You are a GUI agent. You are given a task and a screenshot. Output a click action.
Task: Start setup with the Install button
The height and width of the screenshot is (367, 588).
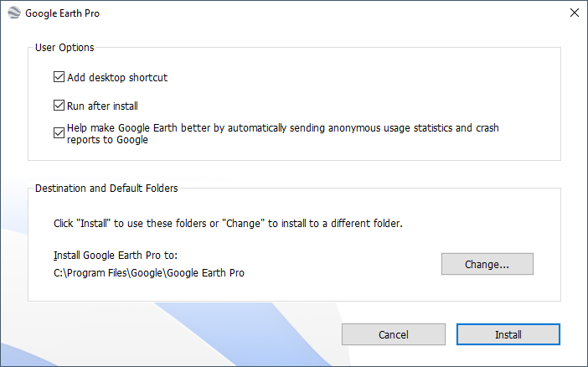tap(508, 334)
